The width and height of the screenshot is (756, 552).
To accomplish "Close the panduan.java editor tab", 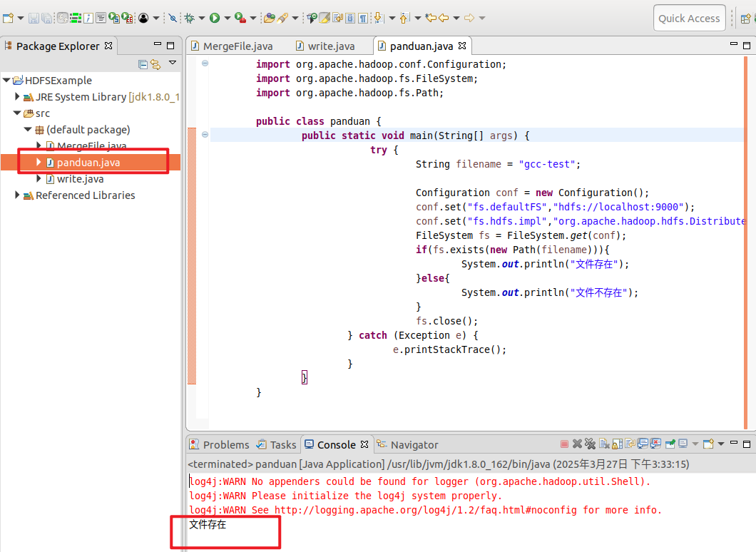I will [461, 46].
